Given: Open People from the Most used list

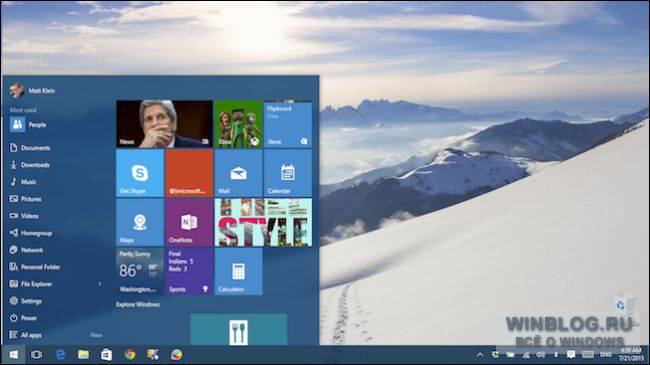Looking at the screenshot, I should click(28, 124).
